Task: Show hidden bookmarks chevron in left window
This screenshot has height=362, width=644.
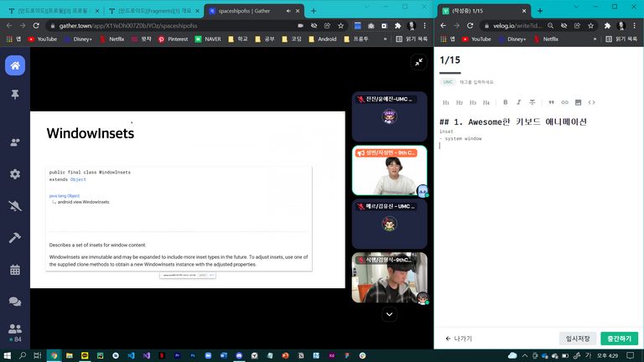Action: click(x=385, y=39)
